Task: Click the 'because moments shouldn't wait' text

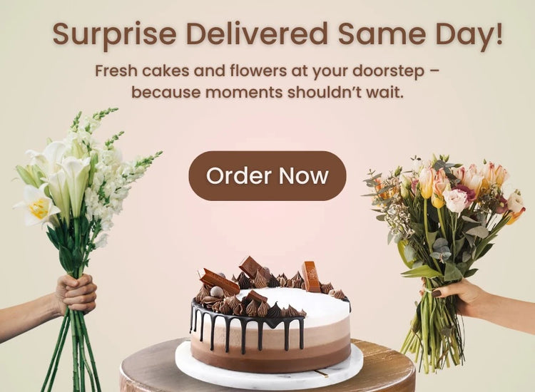Action: tap(267, 92)
